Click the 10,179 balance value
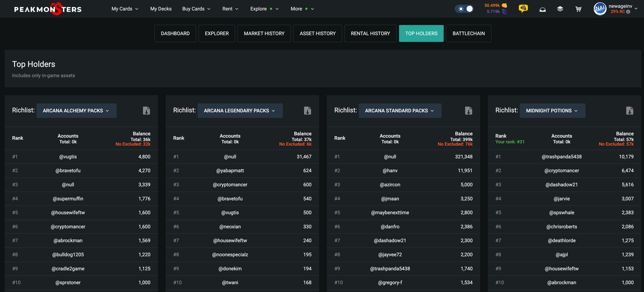Screen dimensions: 644x292 coord(626,157)
